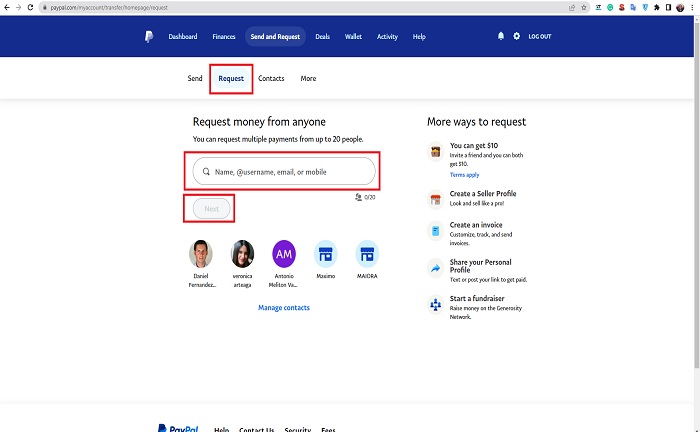Image resolution: width=700 pixels, height=432 pixels.
Task: Click the Next button
Action: 212,208
